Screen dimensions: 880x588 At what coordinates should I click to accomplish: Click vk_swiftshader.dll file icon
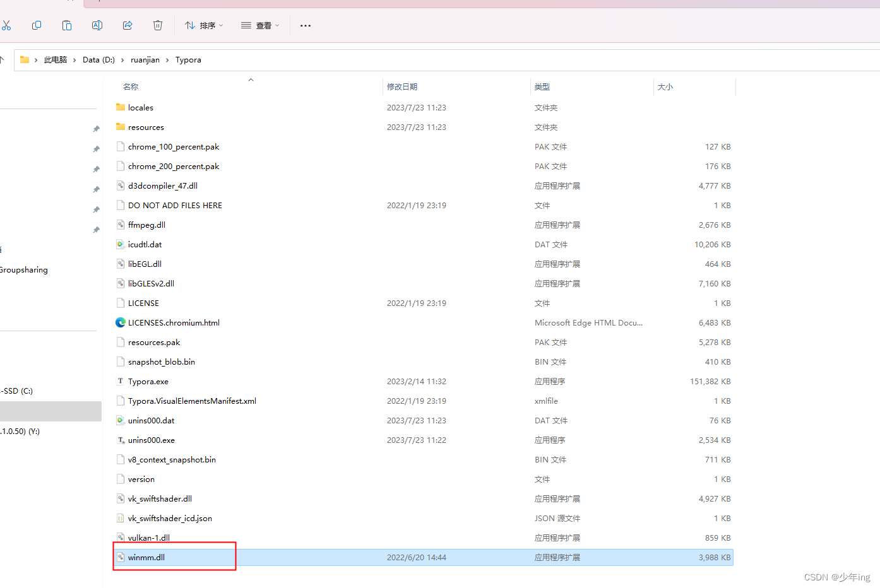coord(121,498)
